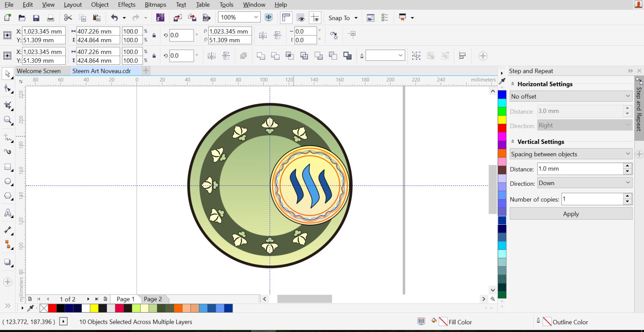Select the Pick tool
This screenshot has width=644, height=332.
(x=7, y=74)
